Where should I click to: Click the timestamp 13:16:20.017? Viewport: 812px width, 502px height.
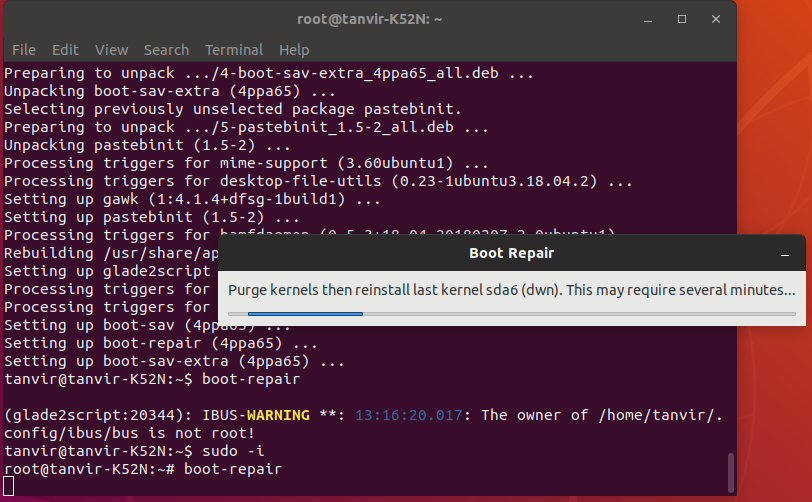(409, 415)
